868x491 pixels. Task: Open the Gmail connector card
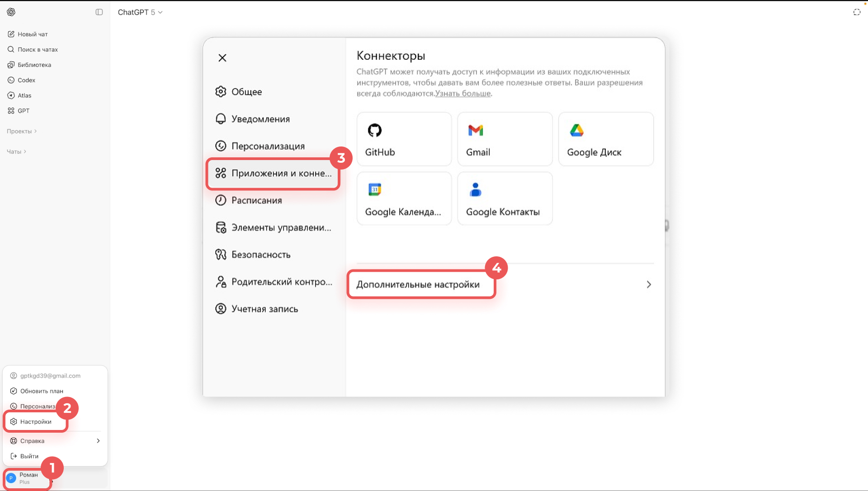coord(505,139)
